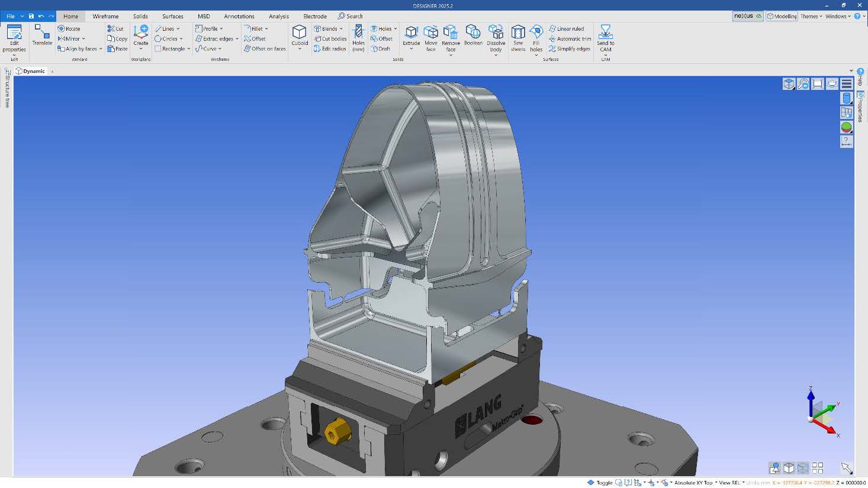Viewport: 868px width, 488px height.
Task: Choose Cut bodies tool
Action: (330, 38)
